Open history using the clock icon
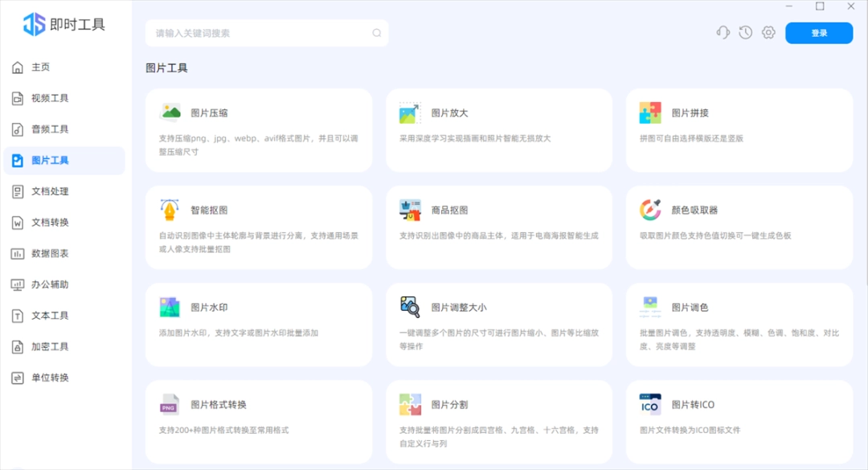Screen dimensions: 868x470 coord(745,32)
